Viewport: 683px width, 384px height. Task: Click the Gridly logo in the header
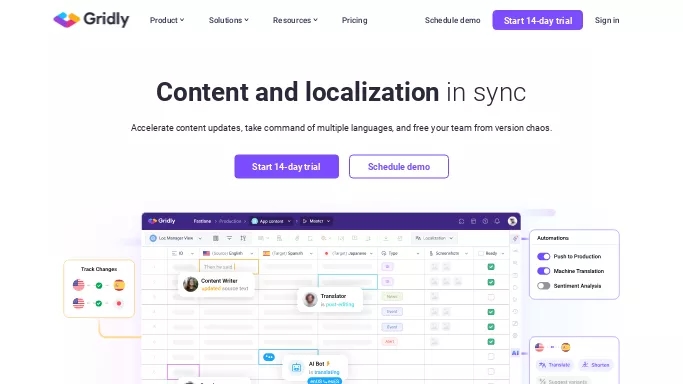[x=91, y=20]
